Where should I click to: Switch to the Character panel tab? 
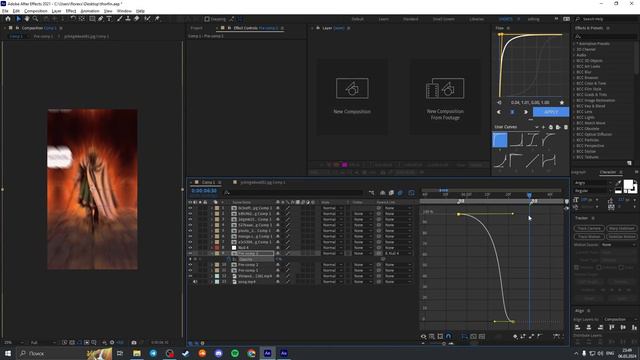coord(607,172)
